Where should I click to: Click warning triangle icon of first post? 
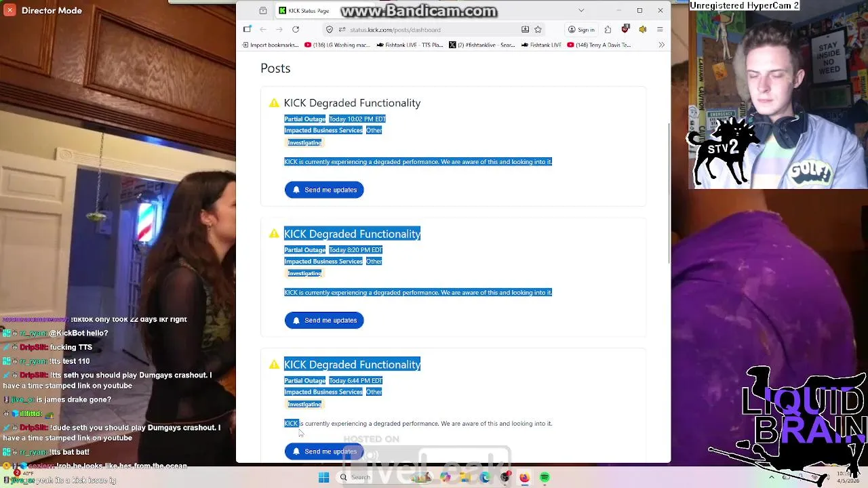point(274,103)
